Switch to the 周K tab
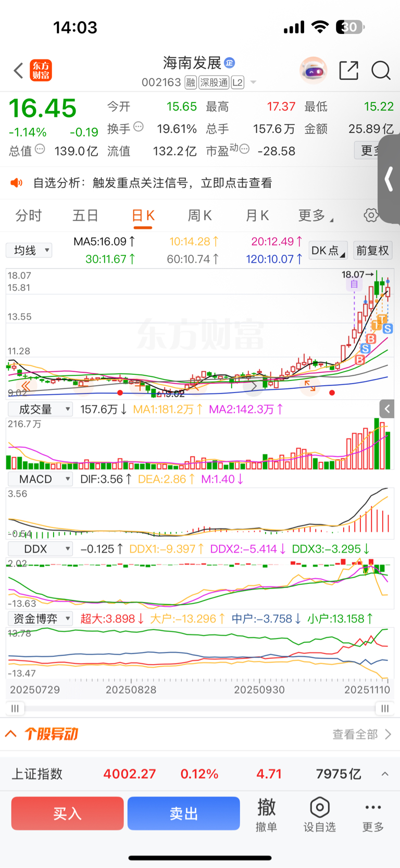Screen dimensions: 400x868 (199, 215)
